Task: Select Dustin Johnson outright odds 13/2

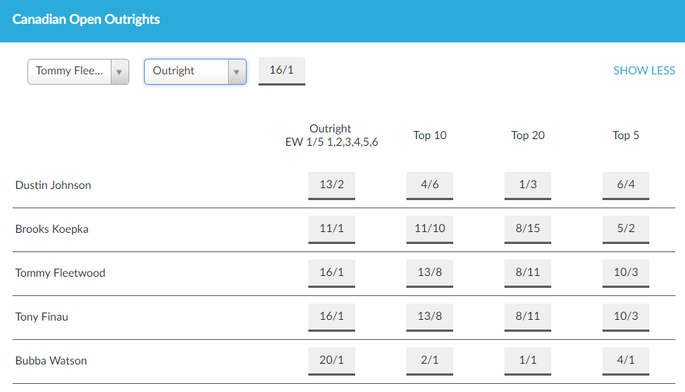Action: [332, 185]
